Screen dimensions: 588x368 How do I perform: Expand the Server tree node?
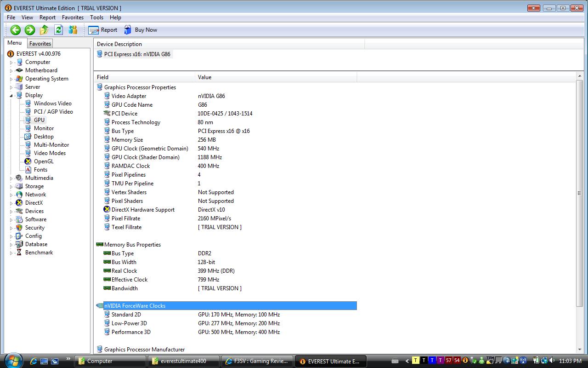[11, 87]
